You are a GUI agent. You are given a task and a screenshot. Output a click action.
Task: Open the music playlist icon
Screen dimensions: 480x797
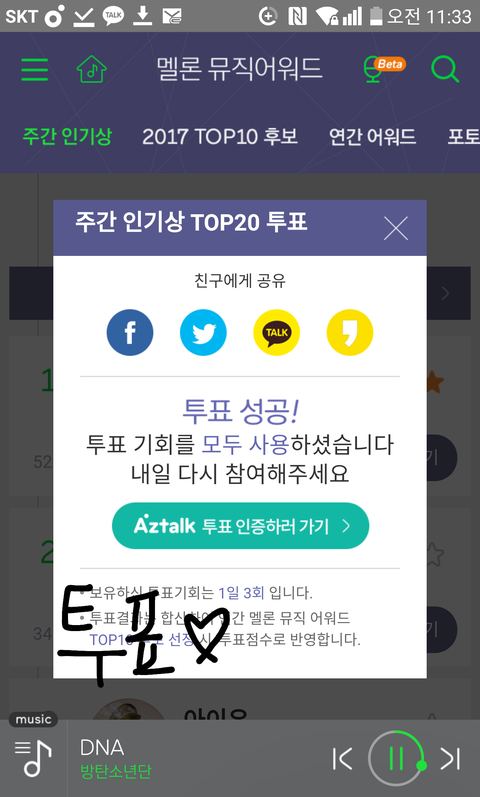pyautogui.click(x=33, y=758)
